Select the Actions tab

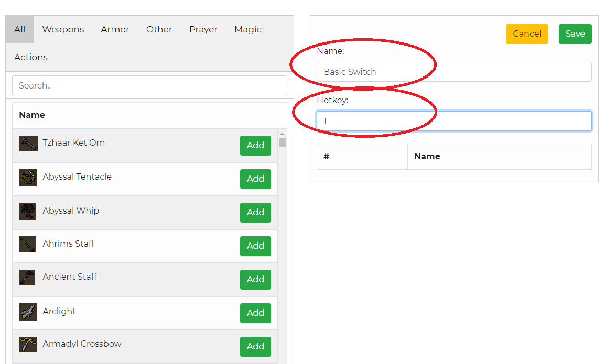point(31,57)
